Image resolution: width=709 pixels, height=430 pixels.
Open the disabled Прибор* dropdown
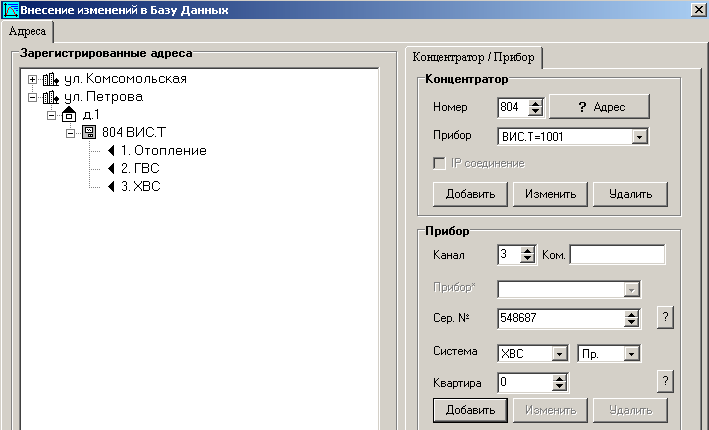point(631,289)
